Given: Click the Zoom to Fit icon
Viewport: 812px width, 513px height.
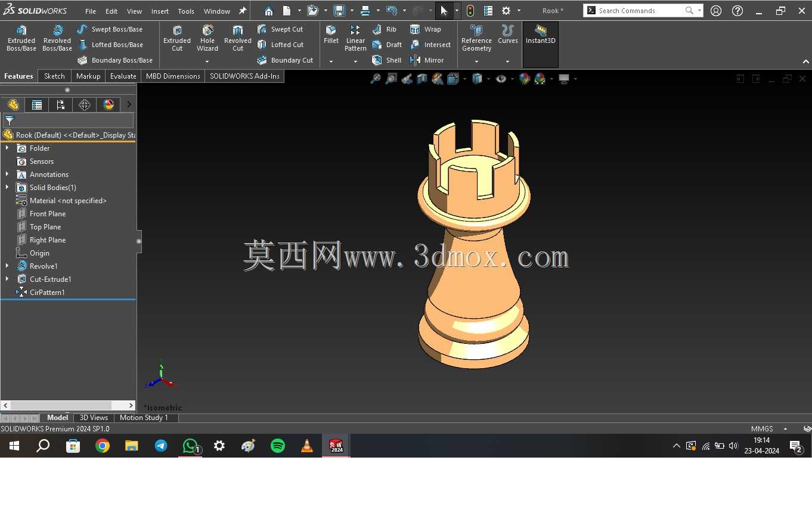Looking at the screenshot, I should coord(376,79).
